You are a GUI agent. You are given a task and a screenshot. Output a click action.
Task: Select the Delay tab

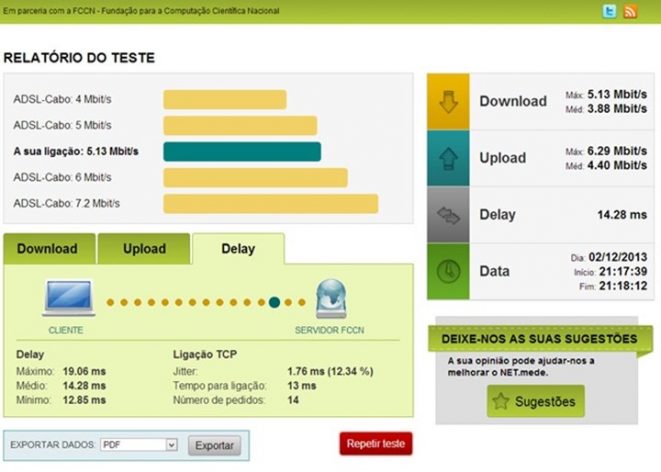tap(238, 249)
